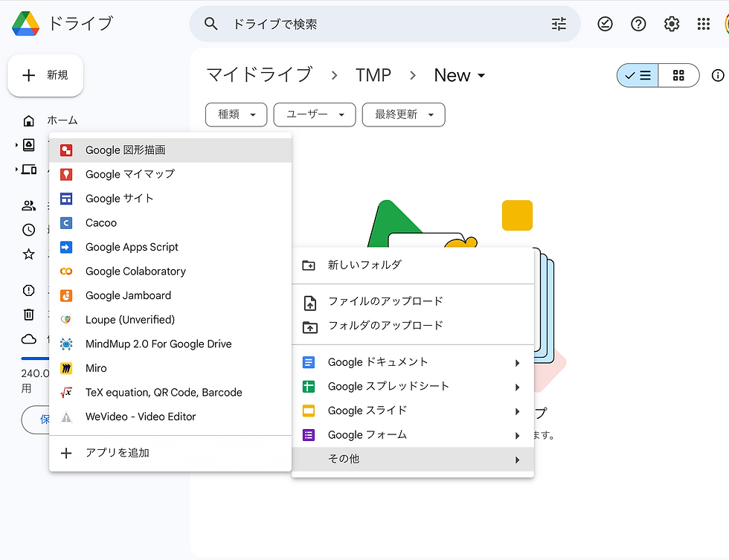Expand Google スライド submenu arrow
The width and height of the screenshot is (729, 560).
[517, 411]
